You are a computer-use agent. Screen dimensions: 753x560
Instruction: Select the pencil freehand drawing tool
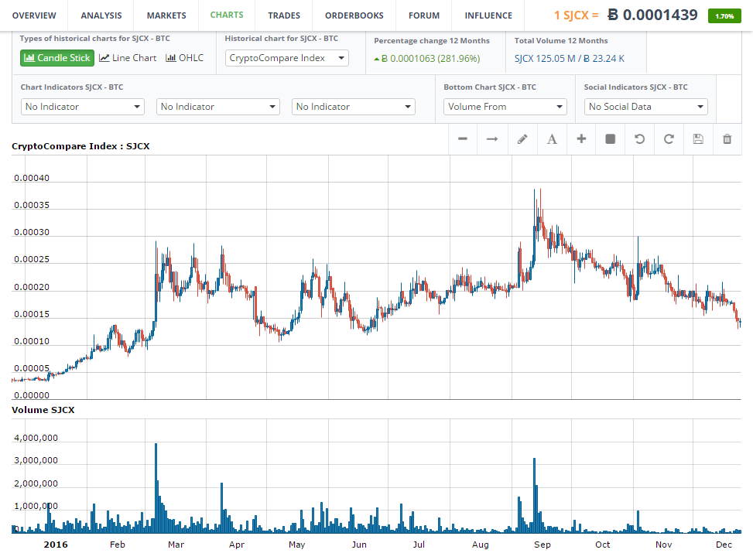522,139
